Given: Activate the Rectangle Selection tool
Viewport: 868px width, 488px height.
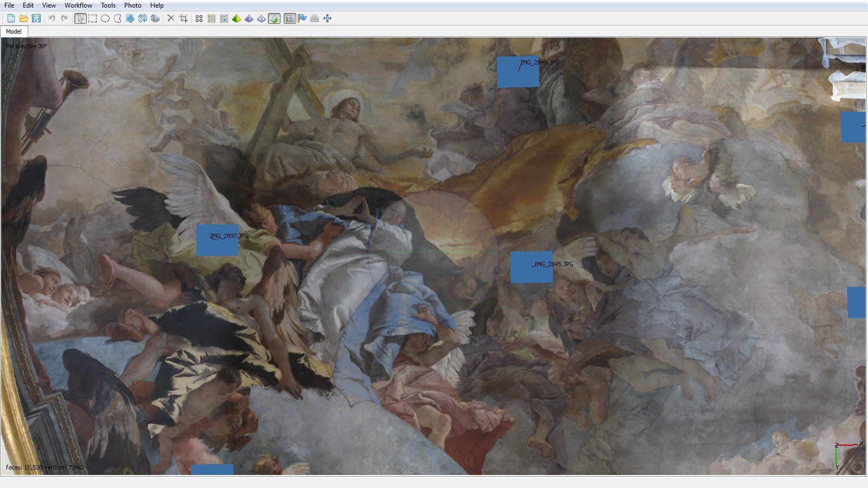Looking at the screenshot, I should click(x=92, y=18).
